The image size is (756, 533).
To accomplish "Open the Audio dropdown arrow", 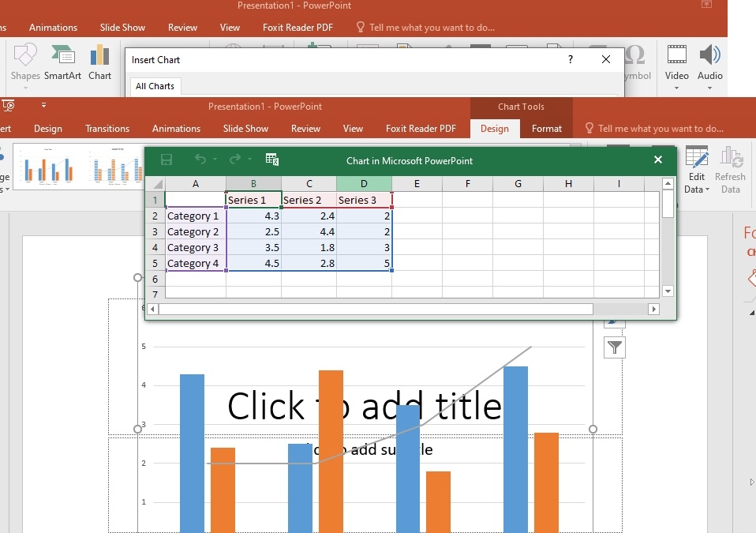I will click(709, 88).
